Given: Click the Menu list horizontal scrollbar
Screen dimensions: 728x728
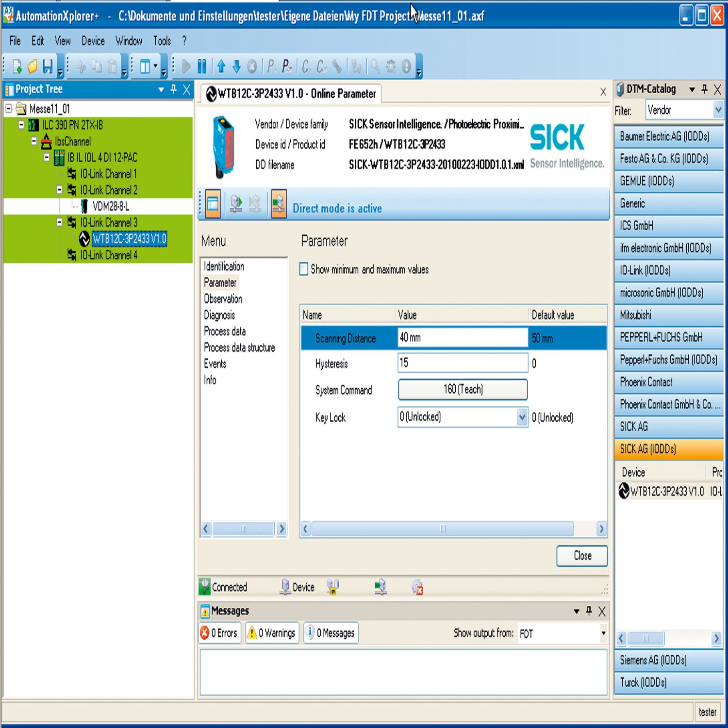Looking at the screenshot, I should click(x=244, y=529).
